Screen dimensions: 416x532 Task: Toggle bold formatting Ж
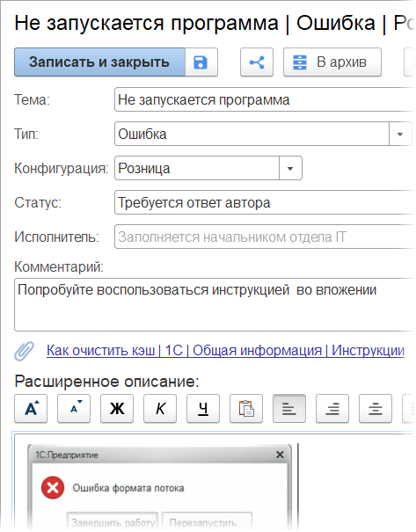click(117, 409)
